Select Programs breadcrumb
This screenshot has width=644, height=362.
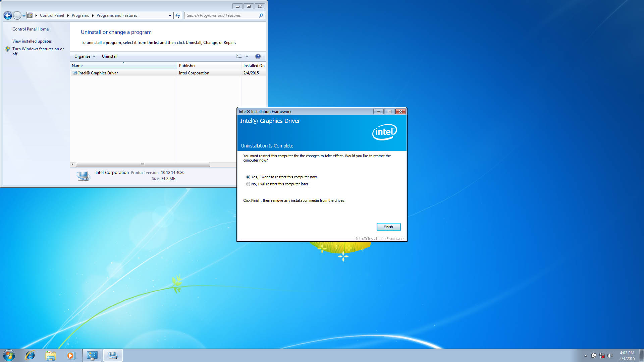80,15
